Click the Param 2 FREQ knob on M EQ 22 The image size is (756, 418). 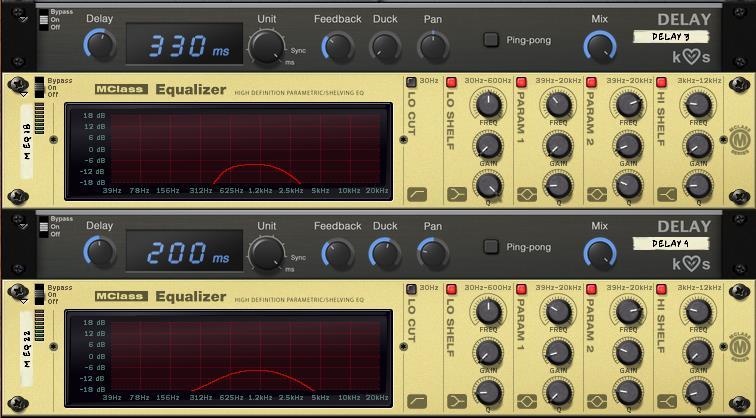628,311
